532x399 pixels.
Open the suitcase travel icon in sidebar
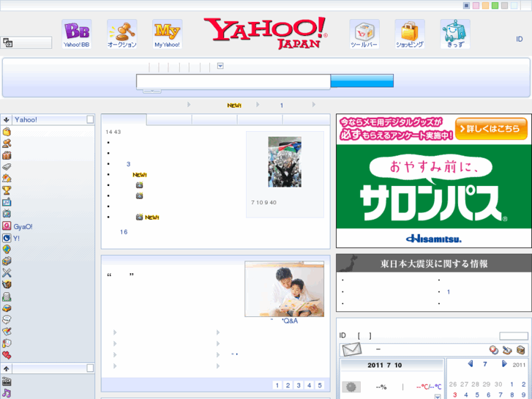[x=7, y=155]
